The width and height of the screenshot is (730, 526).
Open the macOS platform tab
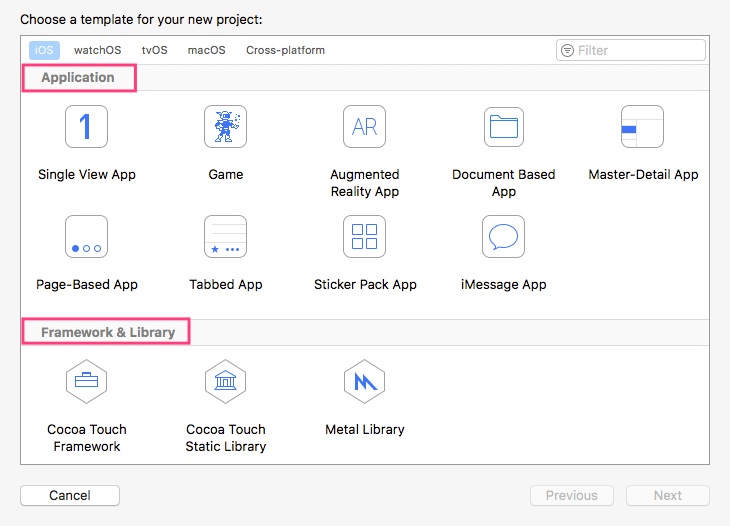(207, 50)
